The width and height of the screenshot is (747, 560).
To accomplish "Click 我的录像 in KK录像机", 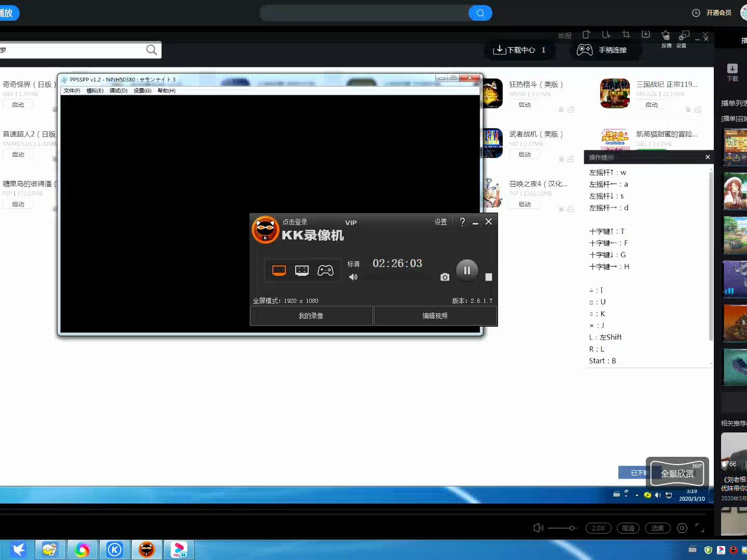I will (x=311, y=316).
